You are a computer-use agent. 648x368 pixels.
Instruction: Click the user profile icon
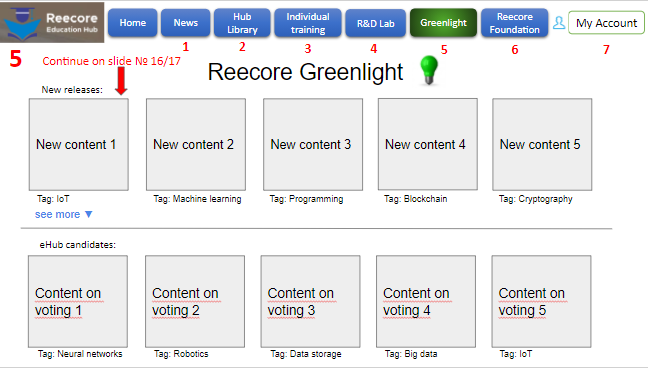click(559, 23)
